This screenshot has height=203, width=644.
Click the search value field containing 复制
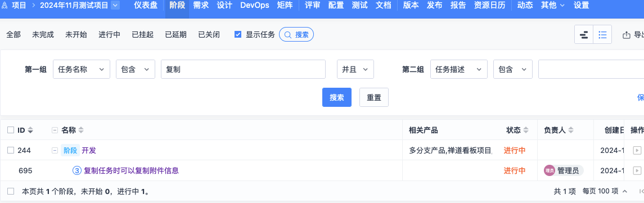point(243,69)
